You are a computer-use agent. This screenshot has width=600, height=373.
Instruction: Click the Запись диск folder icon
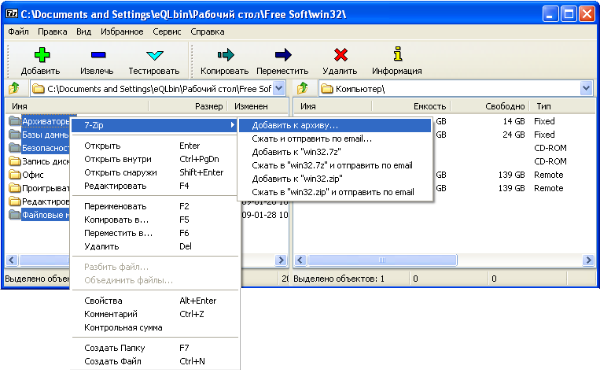15,161
